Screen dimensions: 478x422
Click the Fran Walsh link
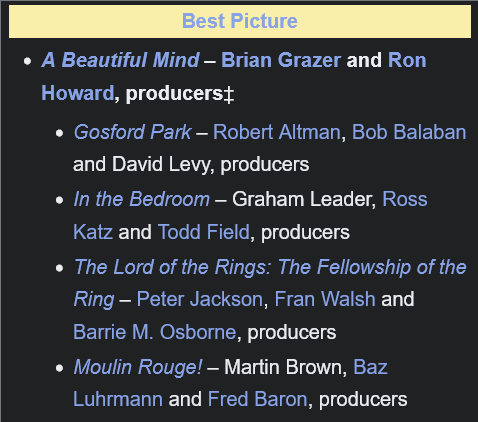point(325,299)
